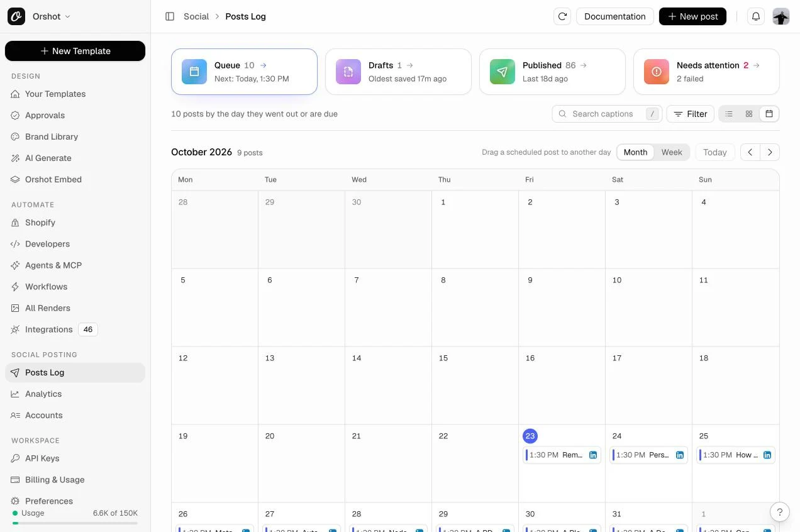Go to Approvals
This screenshot has height=532, width=800.
coord(75,115)
